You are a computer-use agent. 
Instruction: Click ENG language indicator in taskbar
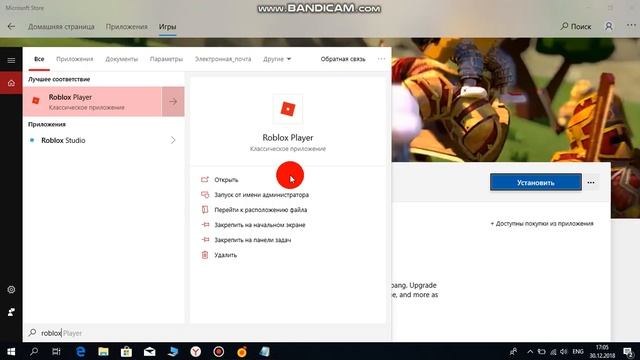point(578,351)
